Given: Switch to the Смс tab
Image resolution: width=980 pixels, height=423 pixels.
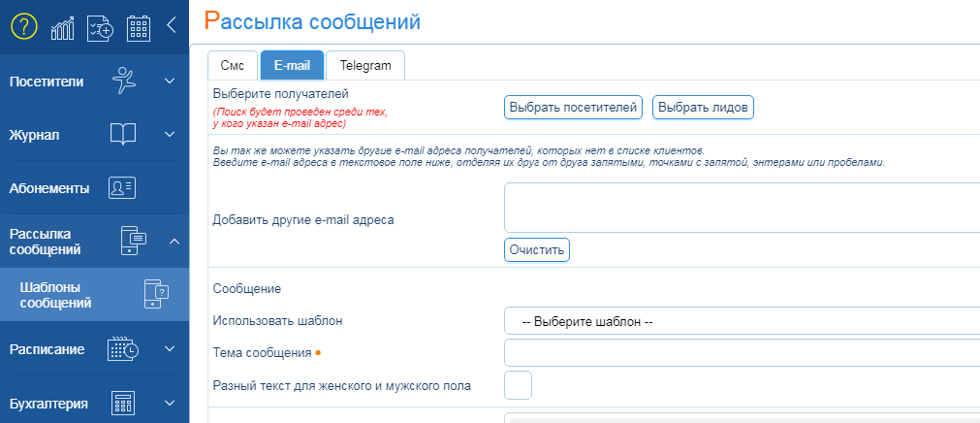Looking at the screenshot, I should (x=233, y=65).
